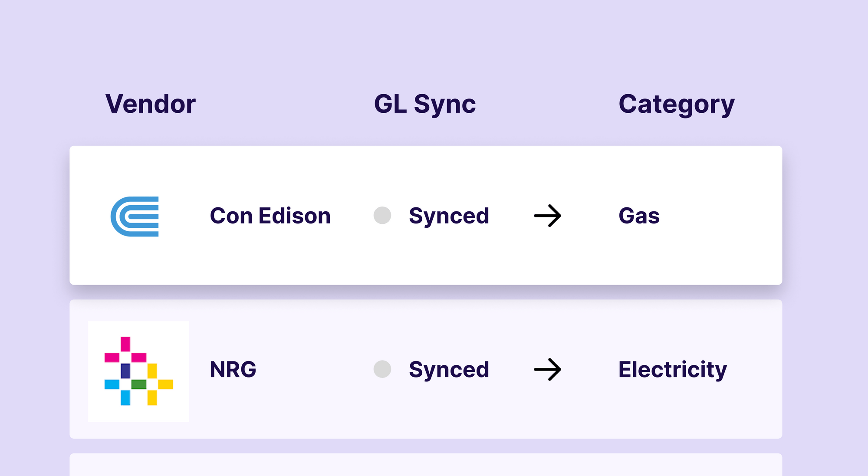Choose the Electricity category value
Image resolution: width=868 pixels, height=476 pixels.
672,369
